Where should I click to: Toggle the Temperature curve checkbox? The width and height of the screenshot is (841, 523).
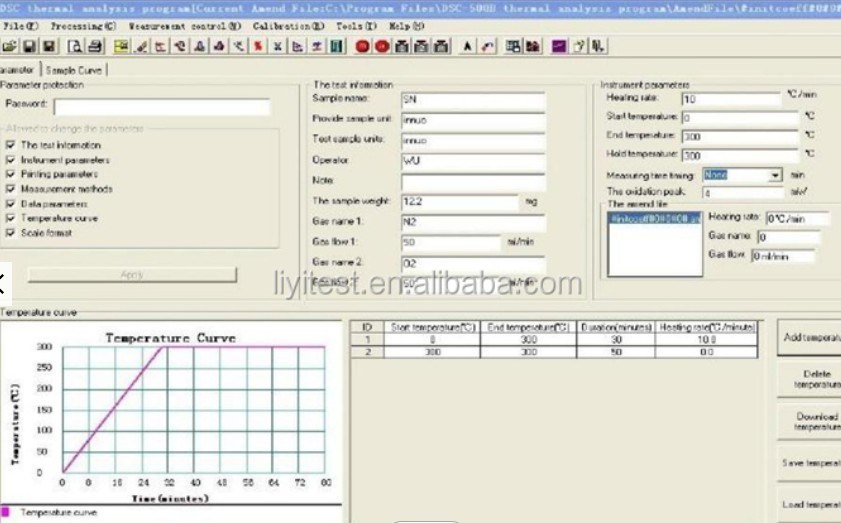click(10, 218)
